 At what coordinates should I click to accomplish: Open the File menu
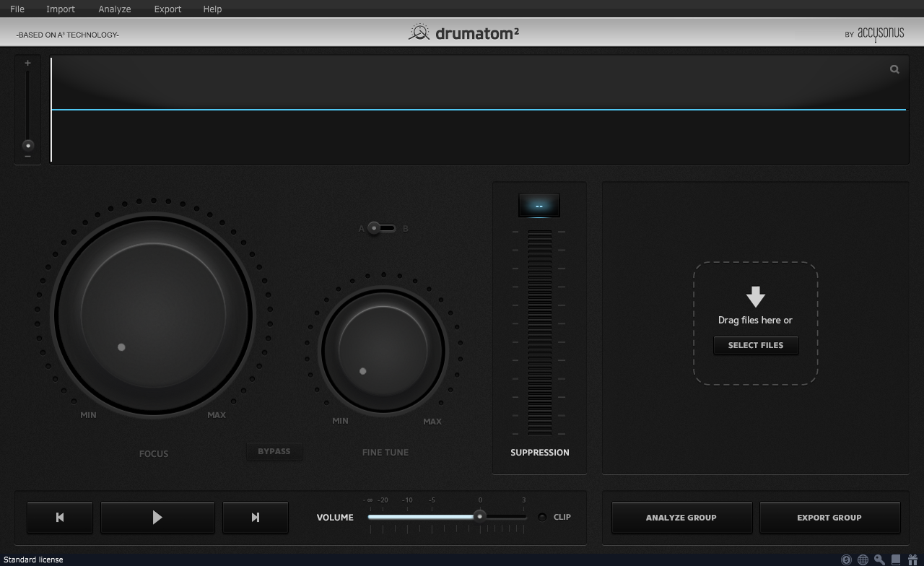click(x=17, y=9)
